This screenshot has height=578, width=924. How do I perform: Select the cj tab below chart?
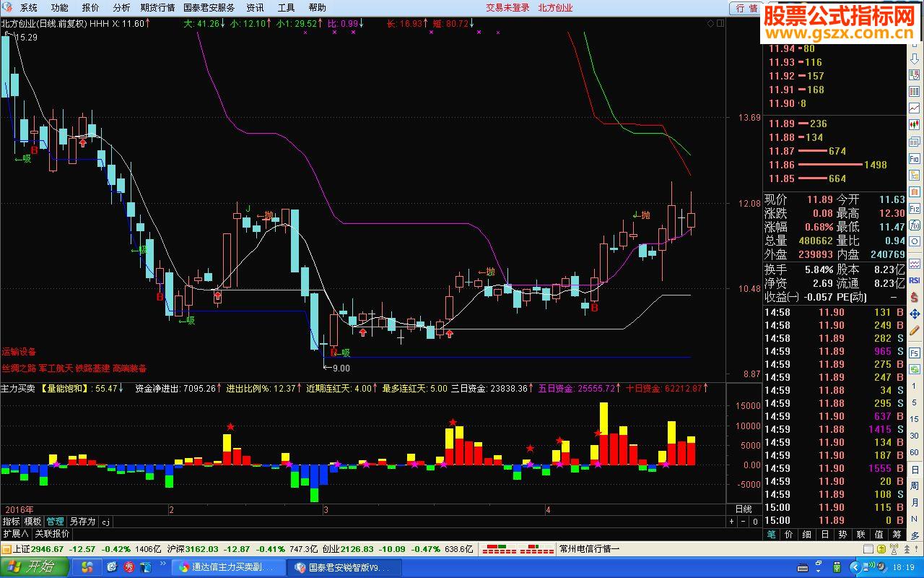(x=105, y=521)
